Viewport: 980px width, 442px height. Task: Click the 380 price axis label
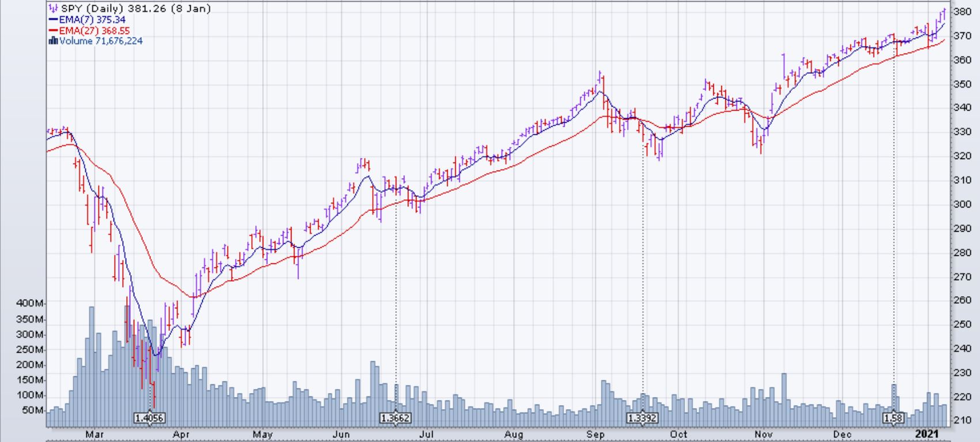click(x=963, y=12)
